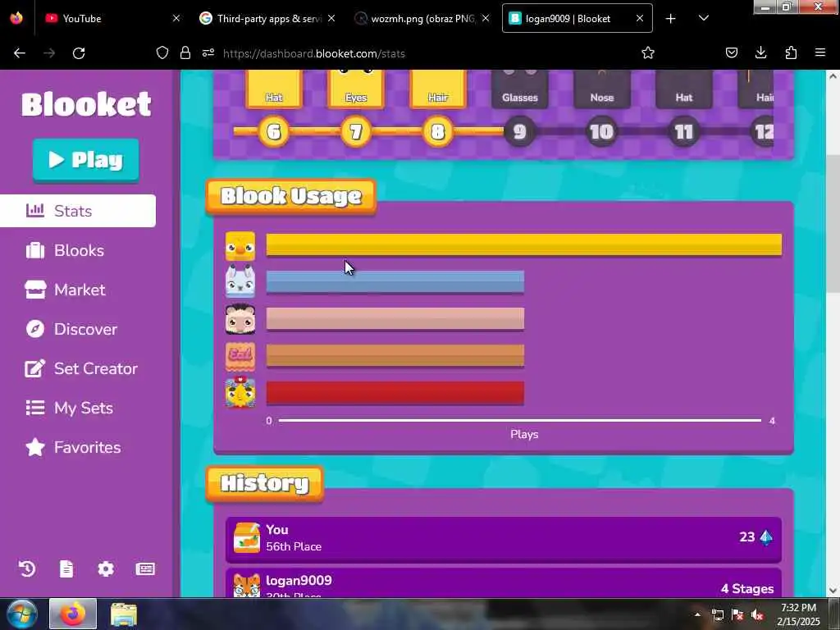Switch to the YouTube tab
840x630 pixels.
pos(112,18)
